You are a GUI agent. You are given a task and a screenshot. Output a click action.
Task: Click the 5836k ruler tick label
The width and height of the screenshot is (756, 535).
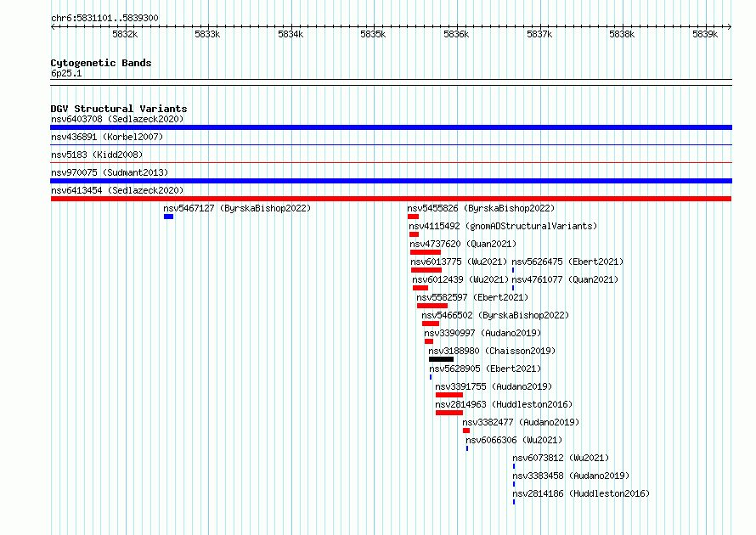[456, 34]
